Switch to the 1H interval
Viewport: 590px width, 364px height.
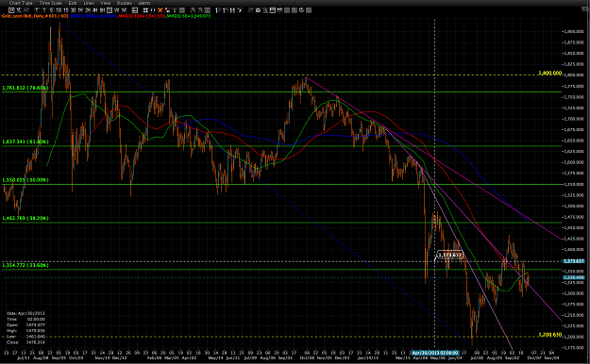[x=80, y=10]
